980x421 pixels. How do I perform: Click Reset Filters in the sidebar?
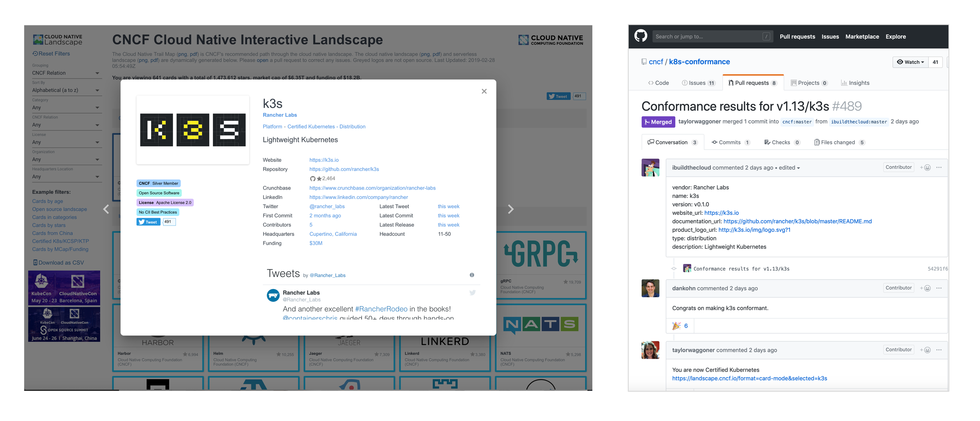51,54
